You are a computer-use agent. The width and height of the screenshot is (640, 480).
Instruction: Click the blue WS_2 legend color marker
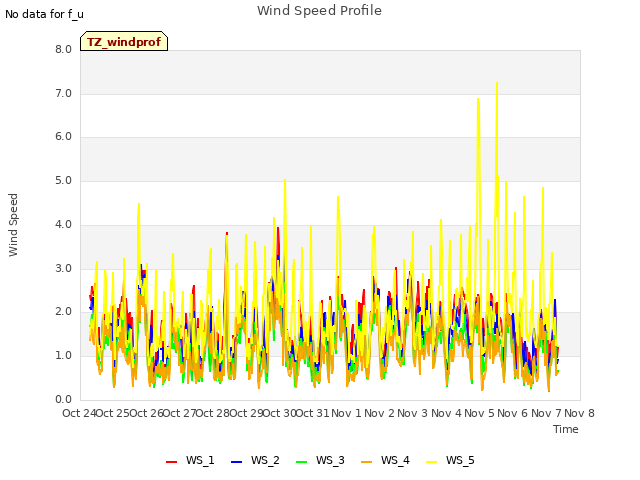coord(236,462)
